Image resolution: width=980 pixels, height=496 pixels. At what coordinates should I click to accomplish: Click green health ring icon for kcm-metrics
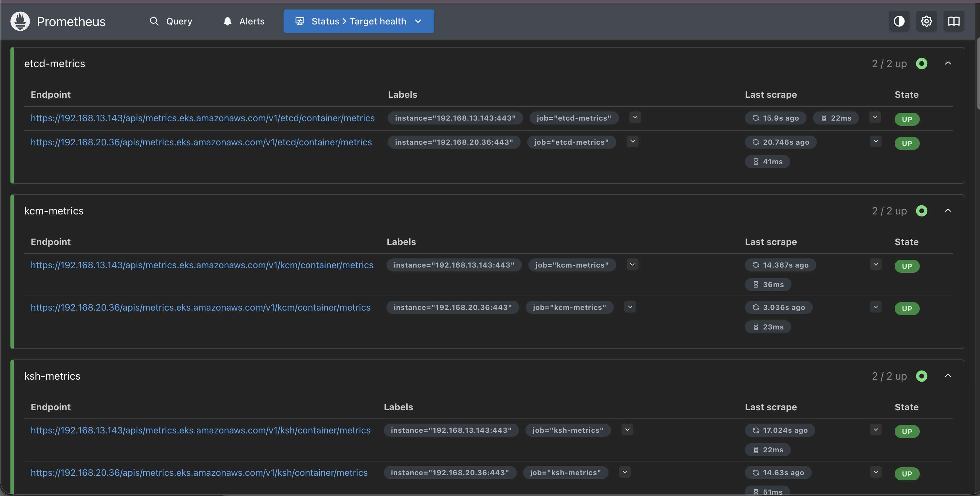pyautogui.click(x=921, y=211)
